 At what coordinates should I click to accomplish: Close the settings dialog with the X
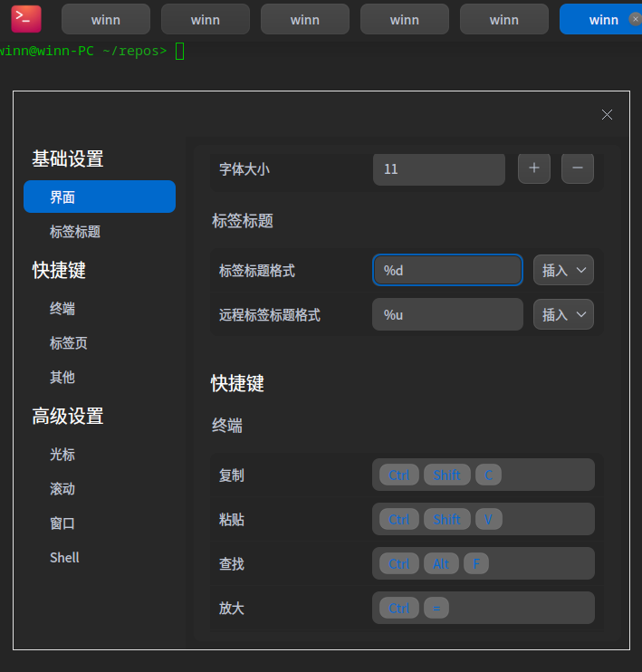click(x=607, y=114)
